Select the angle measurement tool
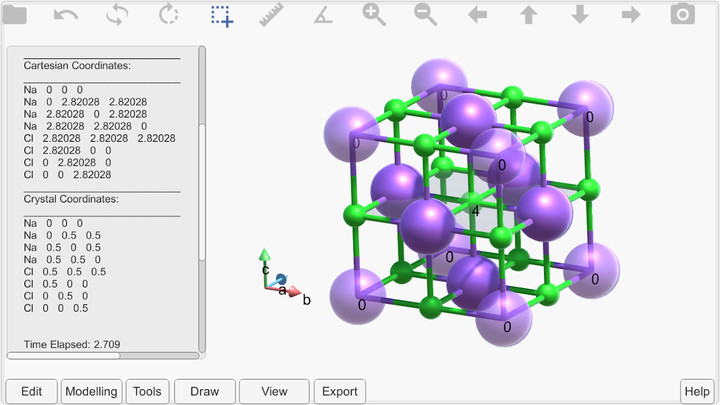The width and height of the screenshot is (720, 405). (x=323, y=15)
